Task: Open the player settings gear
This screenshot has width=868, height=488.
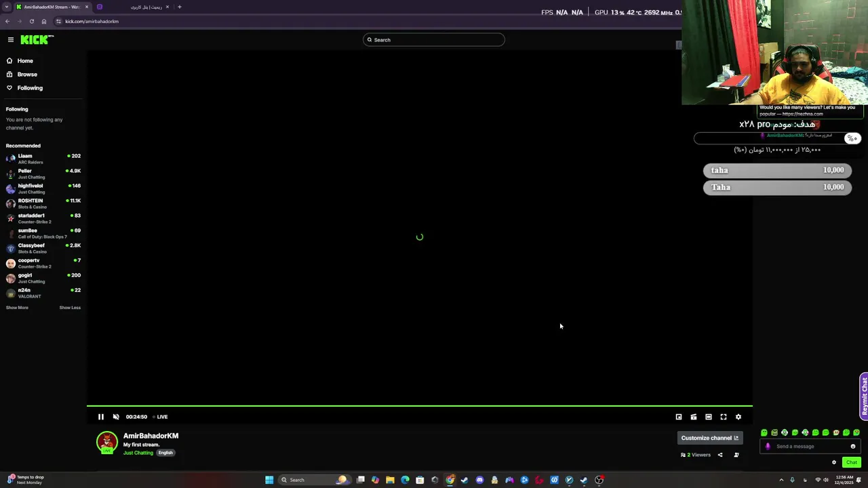Action: (x=738, y=417)
